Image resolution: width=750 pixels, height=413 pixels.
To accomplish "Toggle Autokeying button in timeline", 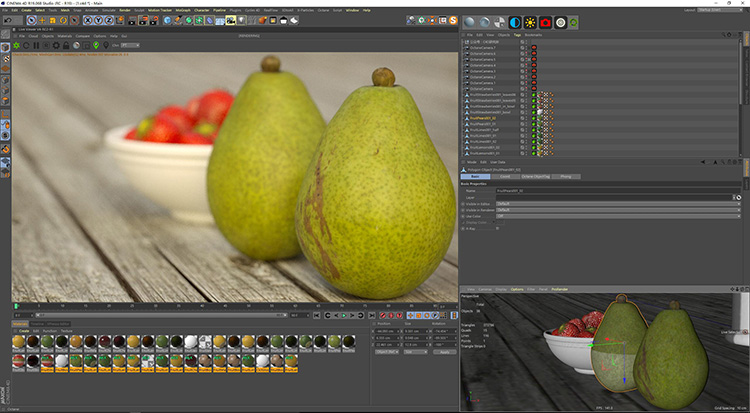I will point(391,315).
